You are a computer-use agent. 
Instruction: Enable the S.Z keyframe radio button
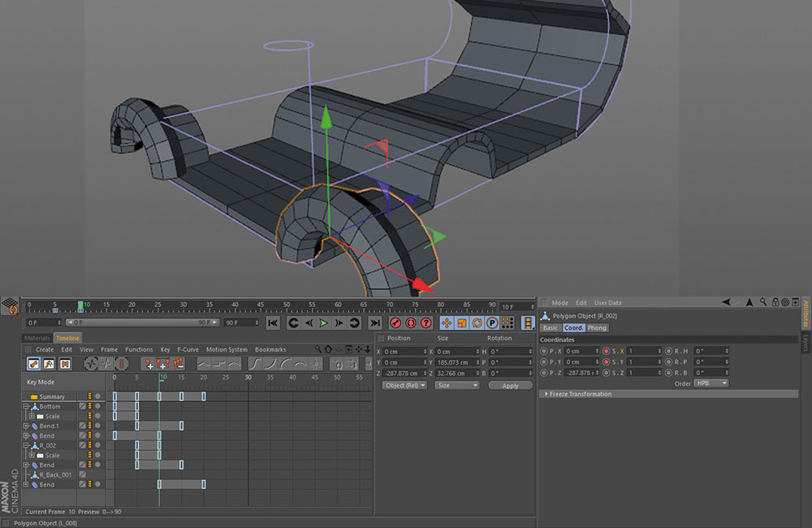click(x=606, y=372)
